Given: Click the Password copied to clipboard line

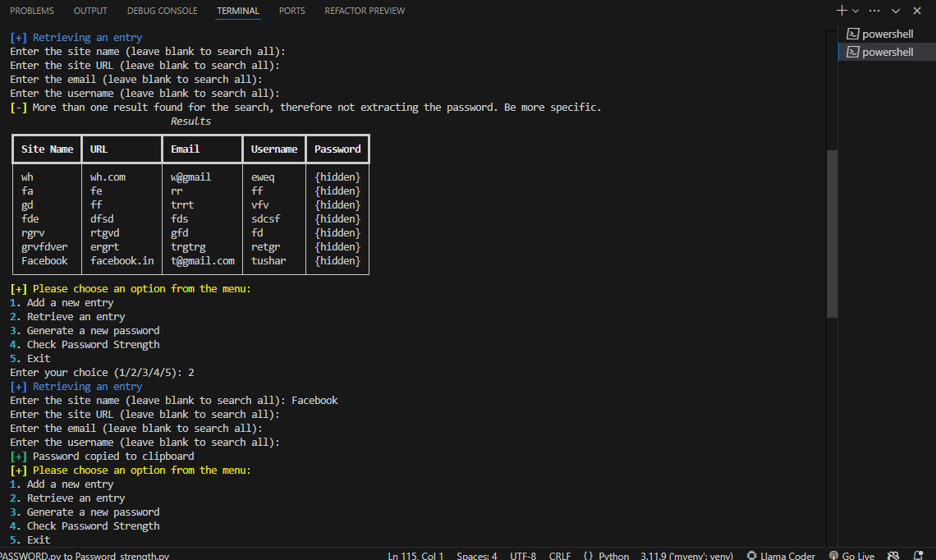Looking at the screenshot, I should point(102,456).
